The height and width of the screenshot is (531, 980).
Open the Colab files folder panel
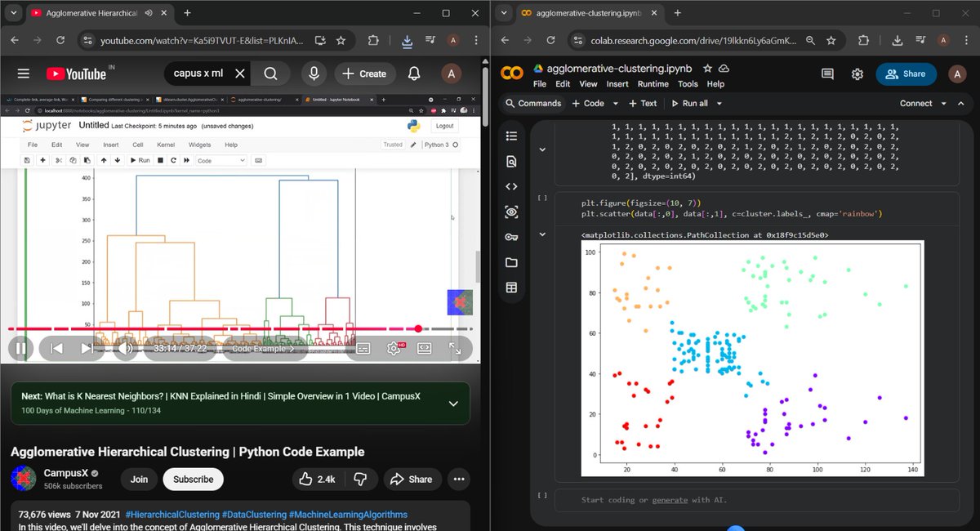click(x=512, y=262)
